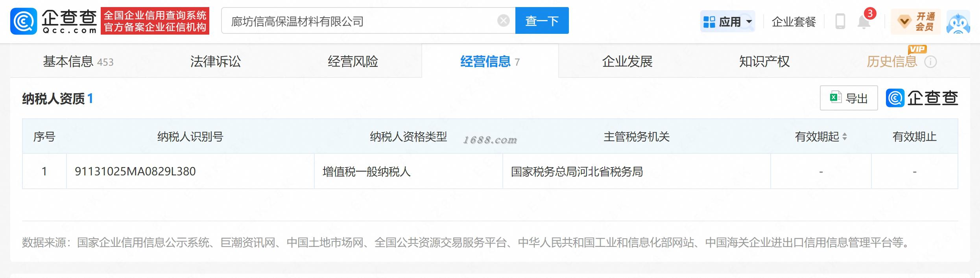Viewport: 980px width, 278px height.
Task: Sort by the 有效期起 arrows
Action: click(844, 136)
